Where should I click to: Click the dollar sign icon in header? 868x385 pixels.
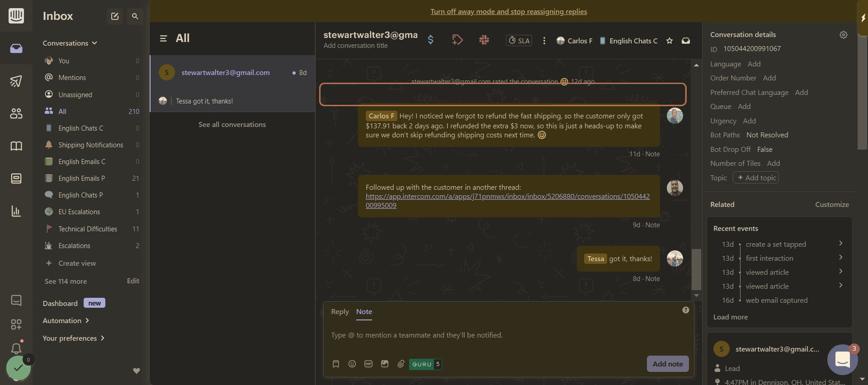(x=430, y=40)
